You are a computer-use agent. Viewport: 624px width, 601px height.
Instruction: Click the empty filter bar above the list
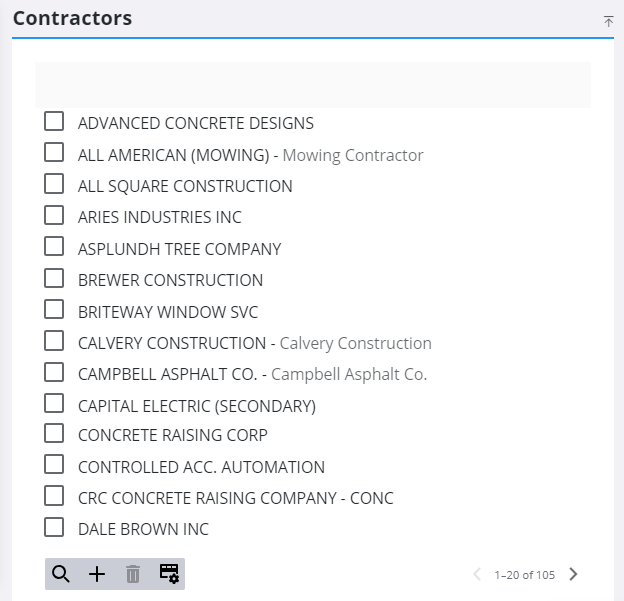point(313,84)
